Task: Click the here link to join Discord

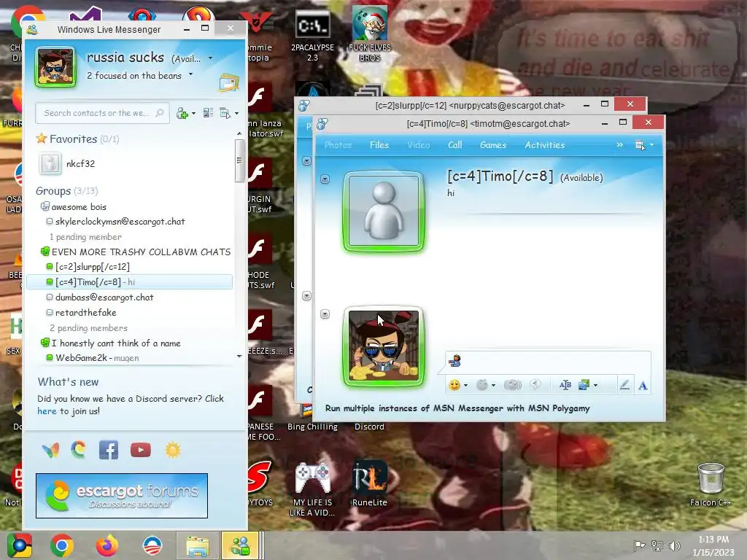Action: tap(47, 411)
